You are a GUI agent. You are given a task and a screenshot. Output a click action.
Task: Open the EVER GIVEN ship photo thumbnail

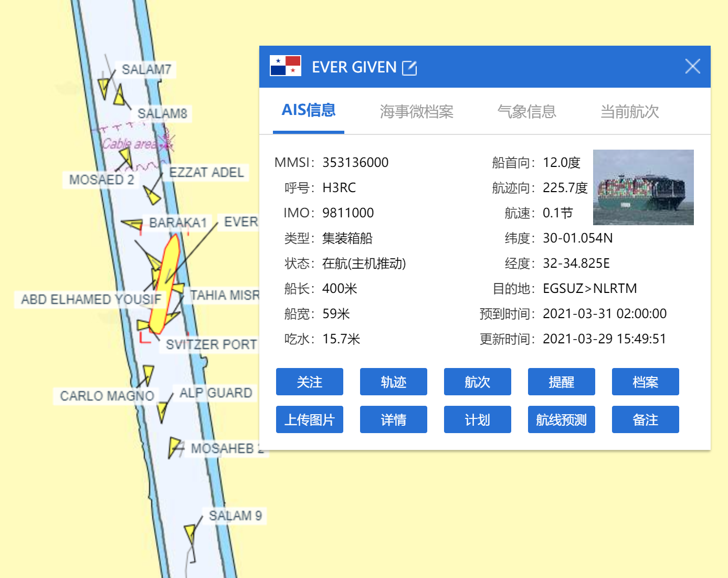click(643, 187)
